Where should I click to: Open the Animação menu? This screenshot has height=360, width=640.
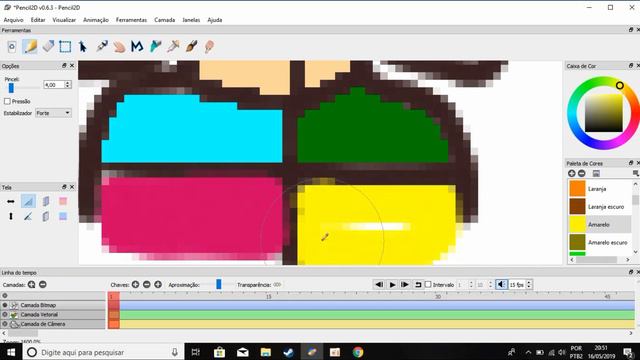(96, 20)
